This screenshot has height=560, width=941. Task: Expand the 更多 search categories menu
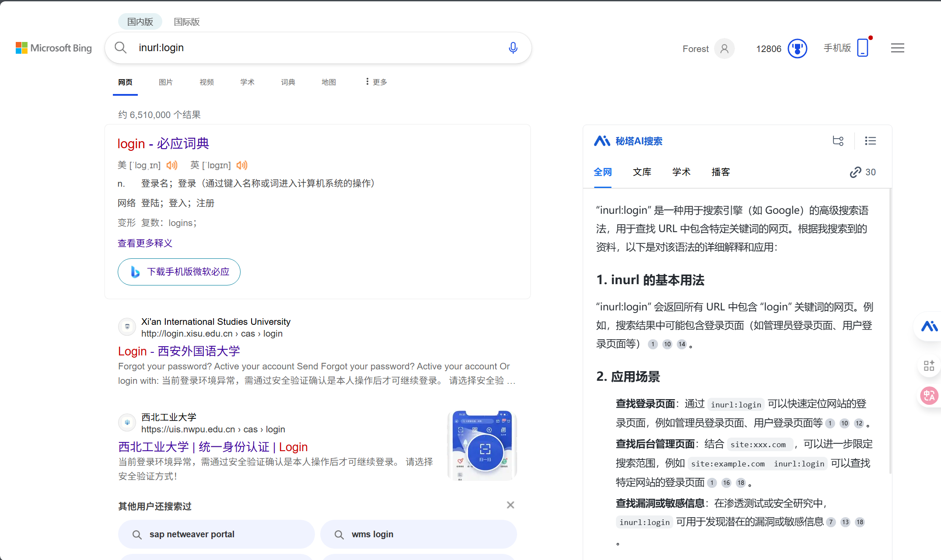tap(376, 82)
